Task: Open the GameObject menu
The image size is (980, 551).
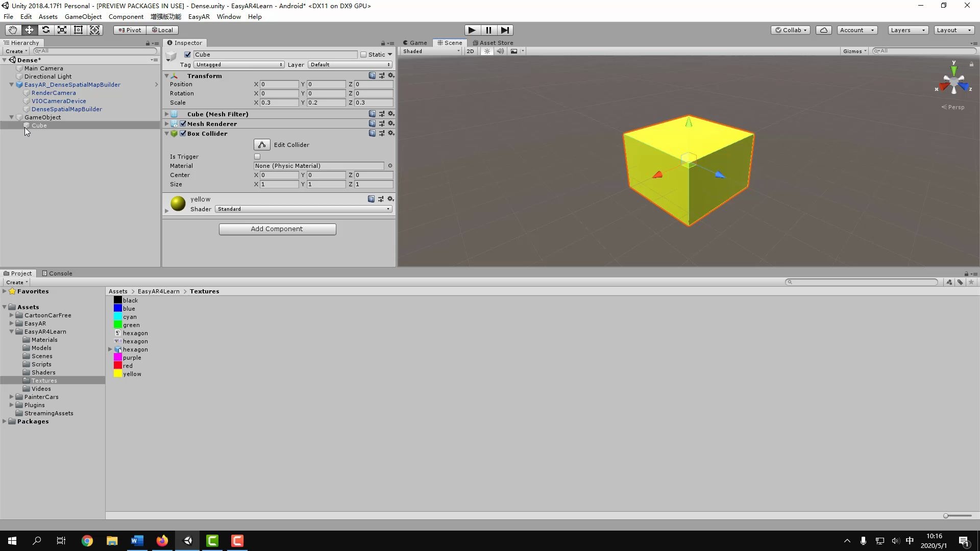Action: click(83, 17)
